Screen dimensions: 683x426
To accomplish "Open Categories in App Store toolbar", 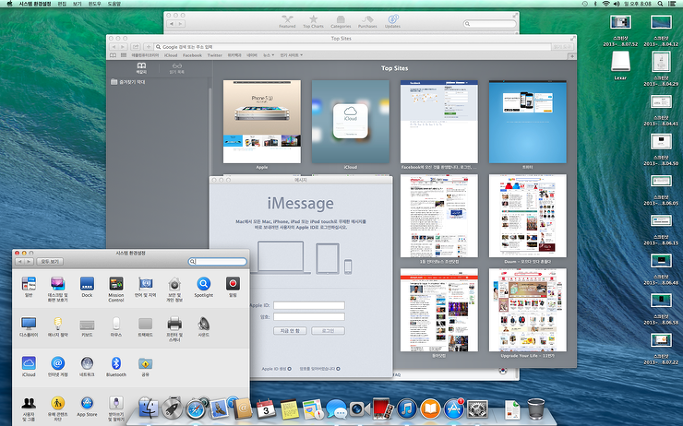I will [x=341, y=22].
